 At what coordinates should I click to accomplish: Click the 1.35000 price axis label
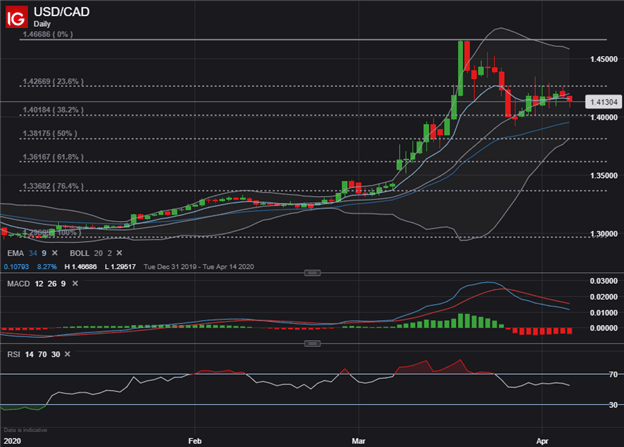(x=604, y=176)
